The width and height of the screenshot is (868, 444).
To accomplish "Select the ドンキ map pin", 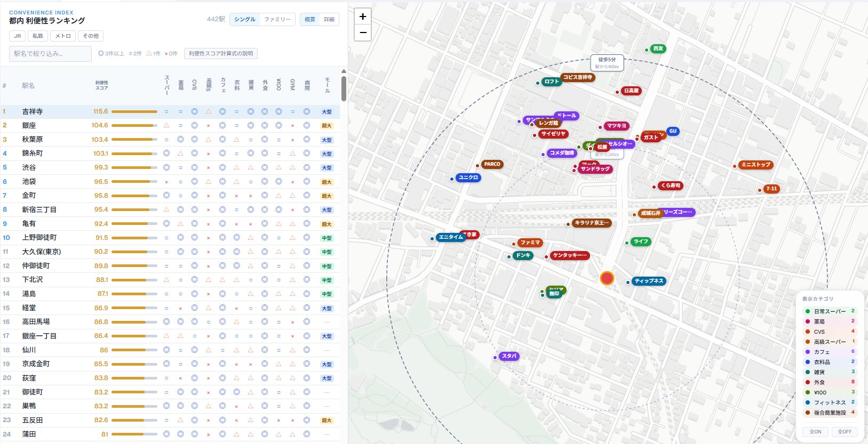I will click(x=523, y=255).
